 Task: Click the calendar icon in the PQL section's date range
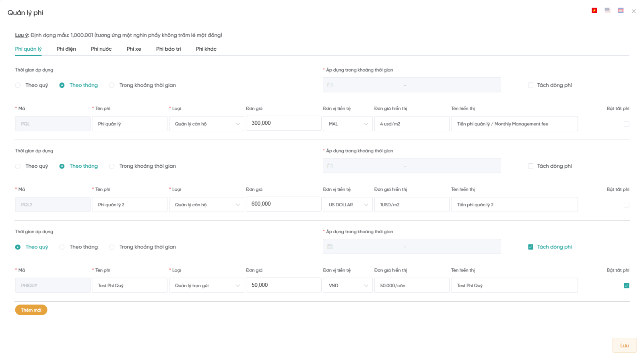click(x=330, y=85)
